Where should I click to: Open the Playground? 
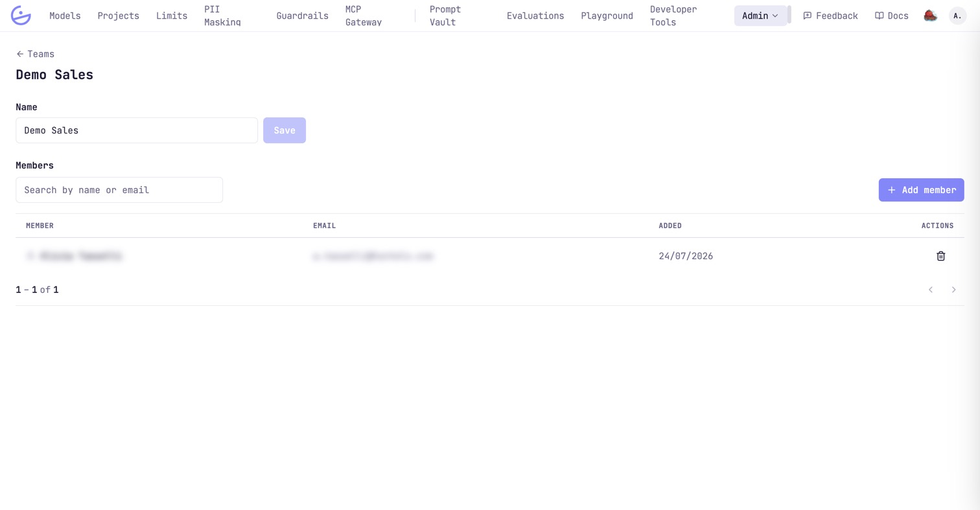tap(607, 16)
